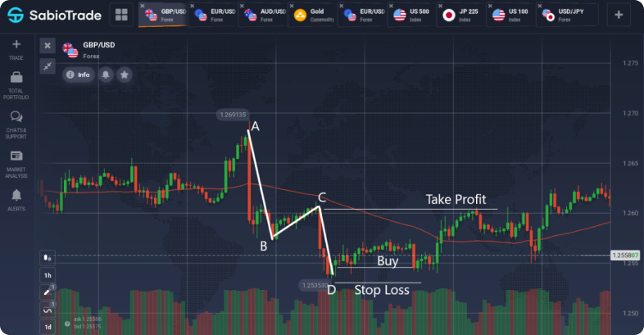Expand the 1h candle interval selector
The width and height of the screenshot is (644, 335).
coord(48,275)
